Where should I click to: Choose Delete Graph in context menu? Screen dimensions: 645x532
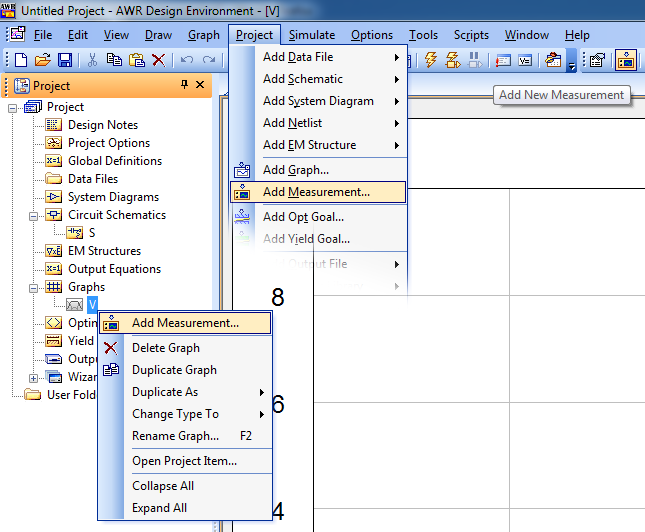pyautogui.click(x=185, y=348)
